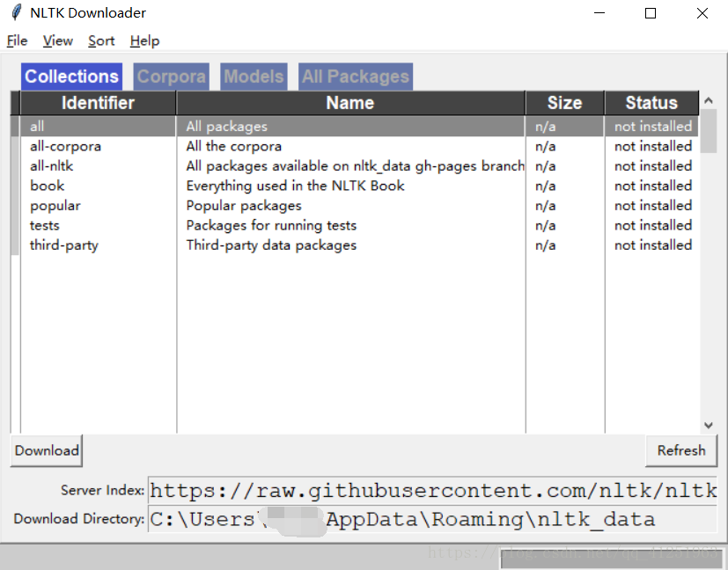Image resolution: width=728 pixels, height=570 pixels.
Task: Click 'All the corpora' name cell
Action: click(234, 146)
